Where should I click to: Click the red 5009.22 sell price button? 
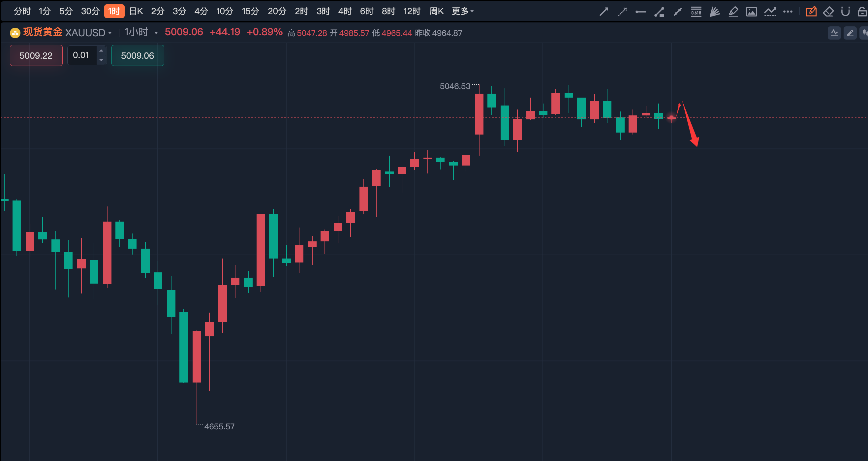coord(36,56)
